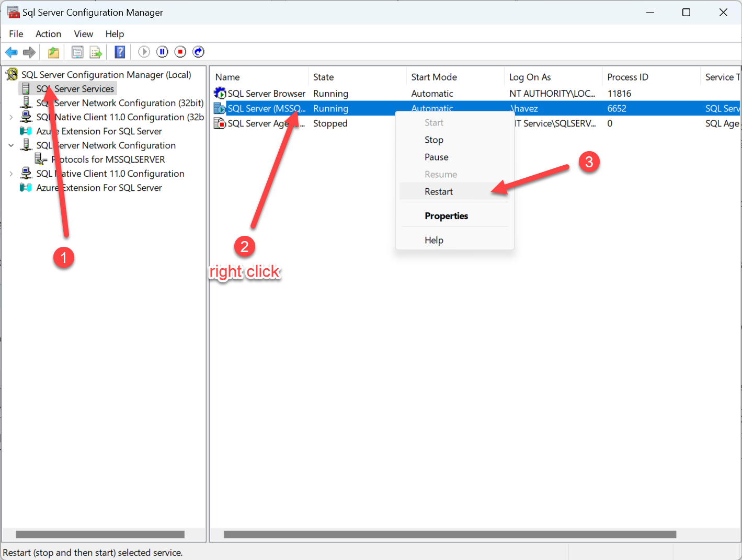742x560 pixels.
Task: Click the left tree pane horizontal scrollbar
Action: [100, 534]
